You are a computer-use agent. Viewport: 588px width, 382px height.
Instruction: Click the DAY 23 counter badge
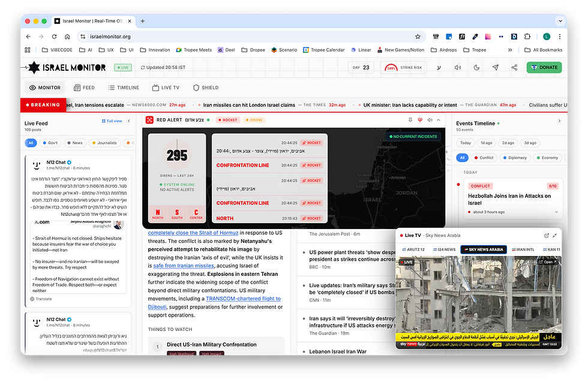[361, 68]
